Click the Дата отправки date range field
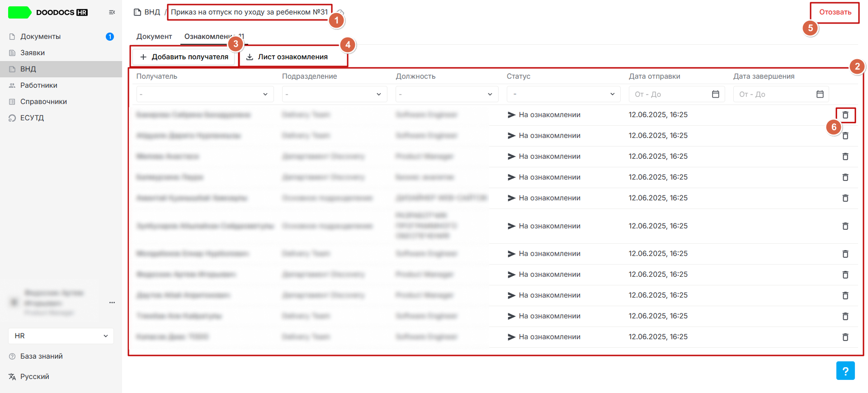 pyautogui.click(x=677, y=94)
